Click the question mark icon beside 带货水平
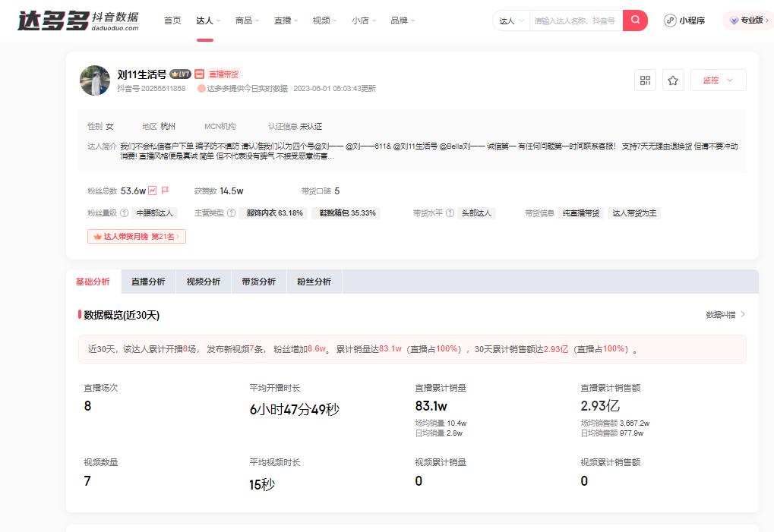Image resolution: width=774 pixels, height=532 pixels. click(x=448, y=212)
